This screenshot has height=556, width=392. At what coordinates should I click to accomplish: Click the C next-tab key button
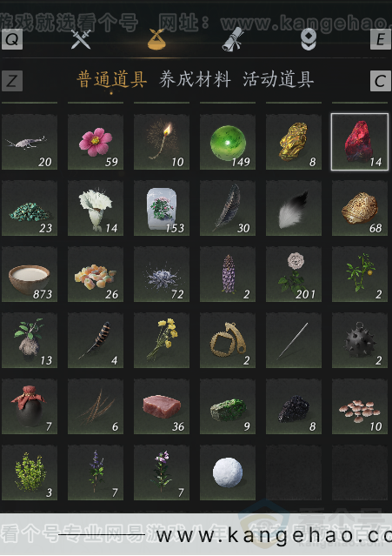click(381, 81)
